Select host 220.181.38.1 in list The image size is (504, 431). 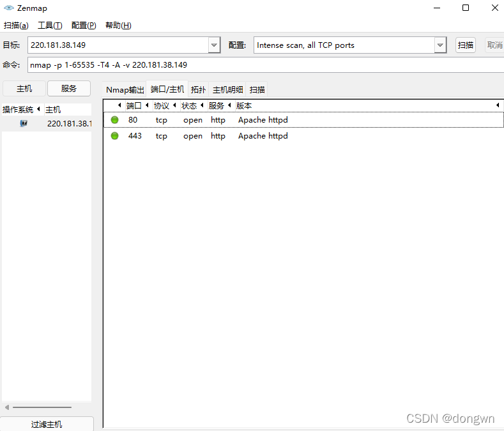click(x=47, y=123)
